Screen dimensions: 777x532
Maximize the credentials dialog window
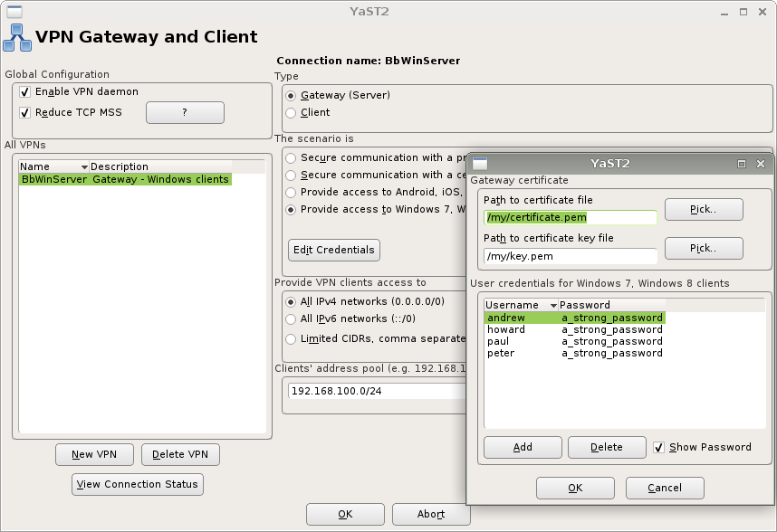click(742, 164)
